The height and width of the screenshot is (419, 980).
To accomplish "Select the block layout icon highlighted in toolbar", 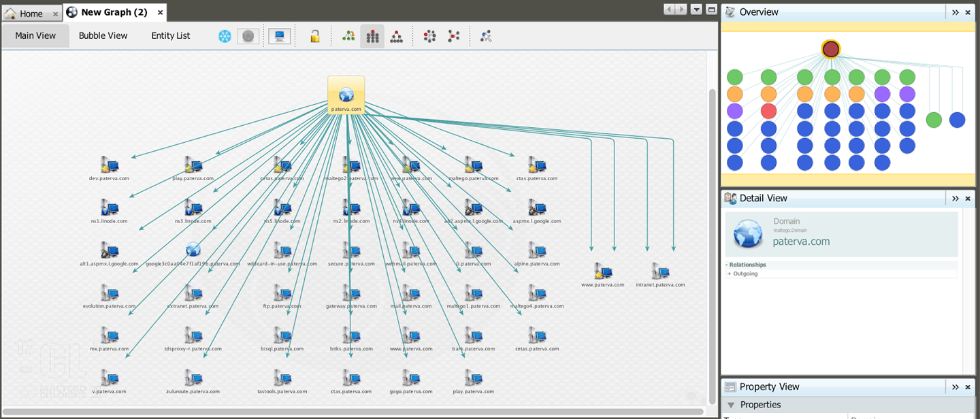I will pyautogui.click(x=372, y=37).
